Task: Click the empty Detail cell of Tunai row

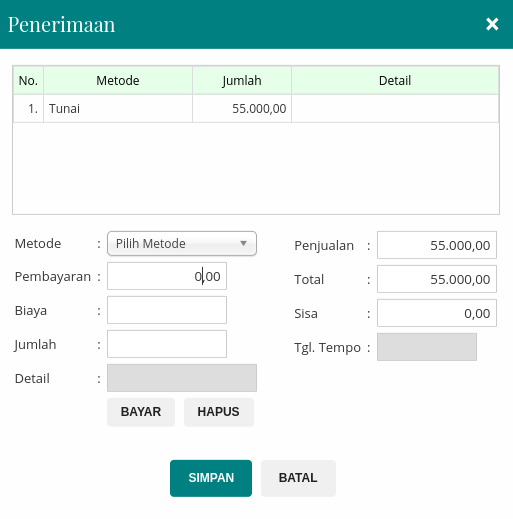Action: 395,109
